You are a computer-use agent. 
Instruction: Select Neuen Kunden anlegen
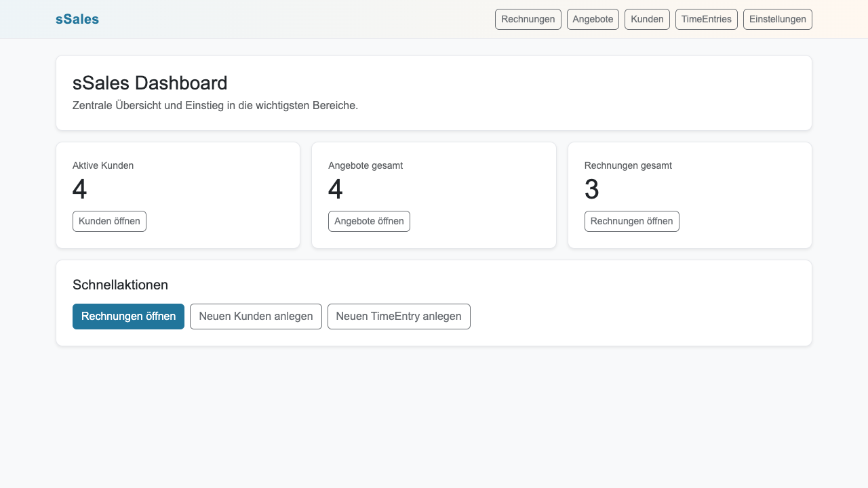256,317
